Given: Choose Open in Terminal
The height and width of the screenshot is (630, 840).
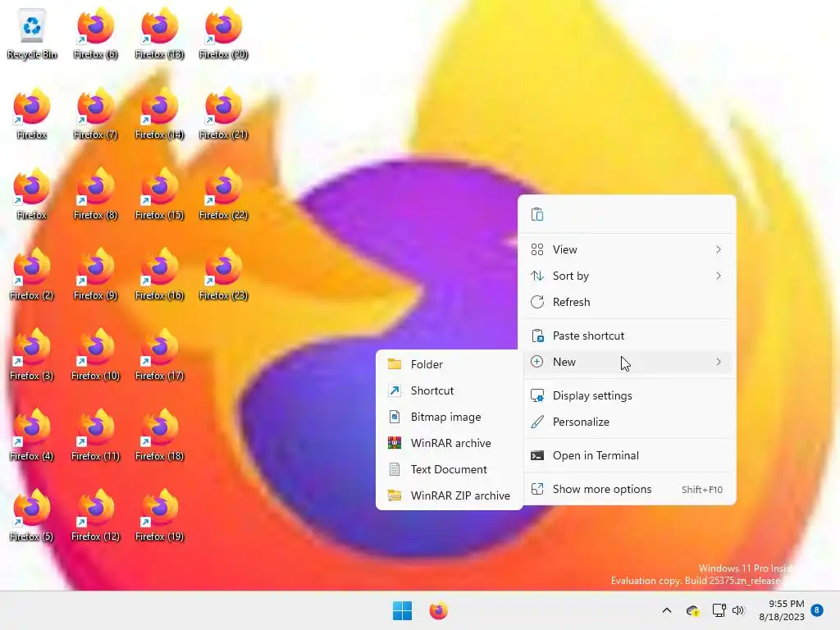Looking at the screenshot, I should [626, 456].
